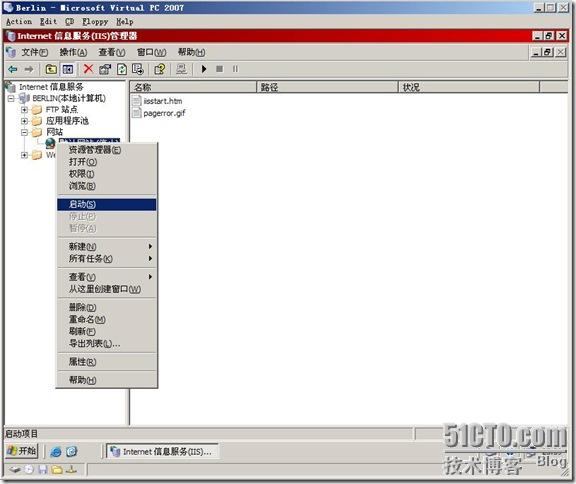Viewport: 576px width, 484px height.
Task: Expand the 应用程序池 tree node
Action: click(24, 121)
